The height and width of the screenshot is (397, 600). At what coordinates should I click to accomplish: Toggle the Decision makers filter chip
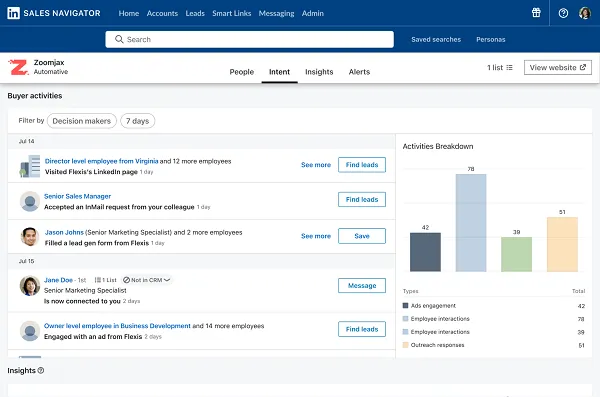tap(82, 121)
